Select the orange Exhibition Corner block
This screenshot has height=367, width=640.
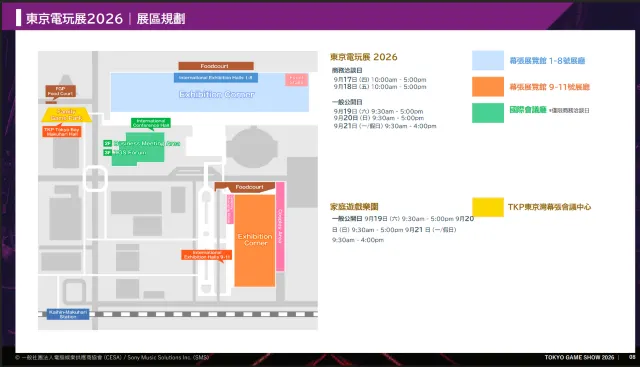(x=255, y=240)
